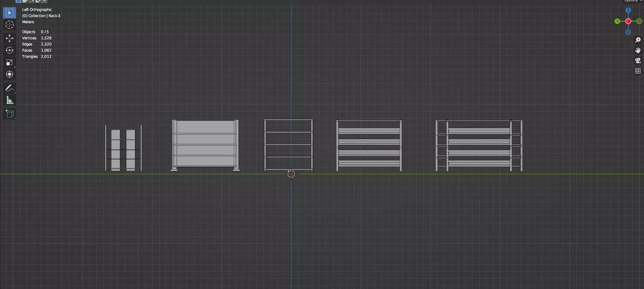Select the Measure ruler tool

(9, 100)
